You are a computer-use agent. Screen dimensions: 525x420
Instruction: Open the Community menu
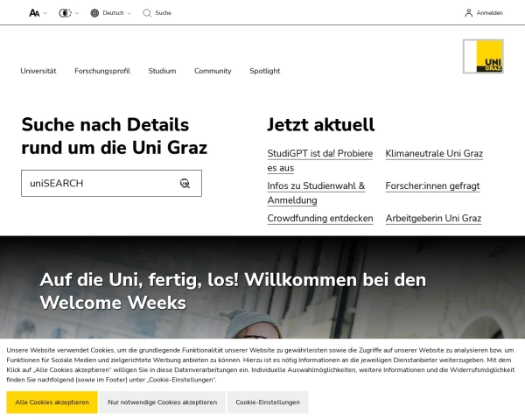tap(213, 71)
